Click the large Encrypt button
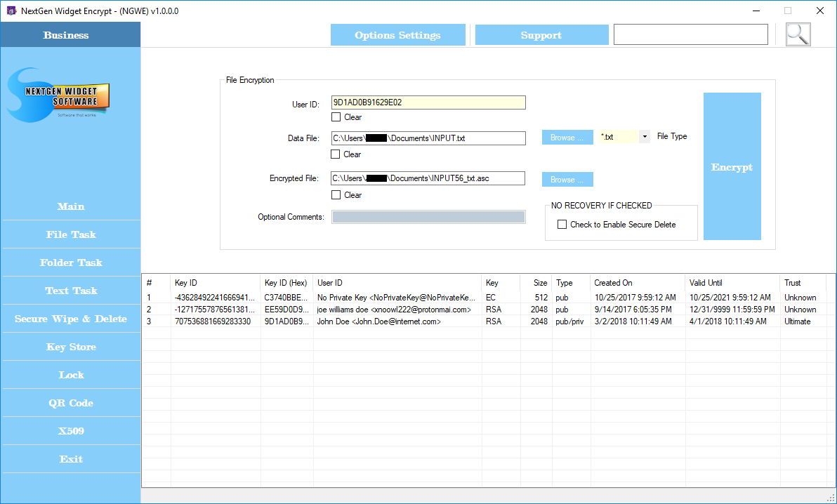The height and width of the screenshot is (504, 837). pyautogui.click(x=732, y=166)
